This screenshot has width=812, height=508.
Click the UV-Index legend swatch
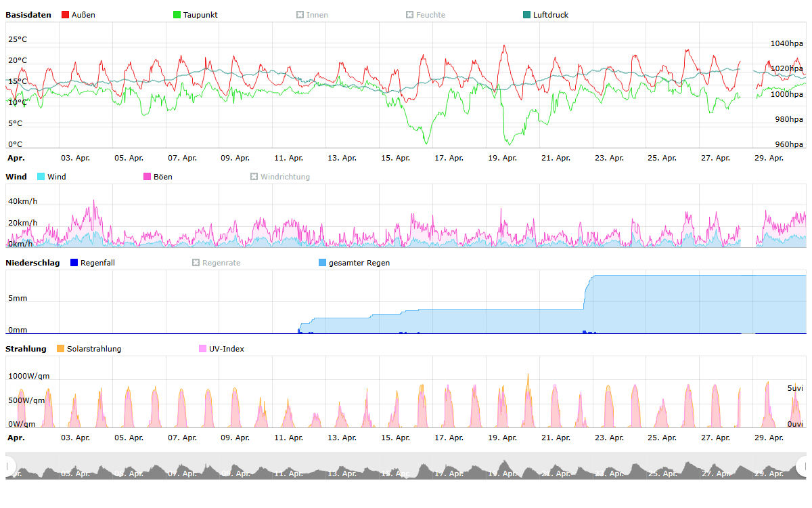(x=203, y=349)
